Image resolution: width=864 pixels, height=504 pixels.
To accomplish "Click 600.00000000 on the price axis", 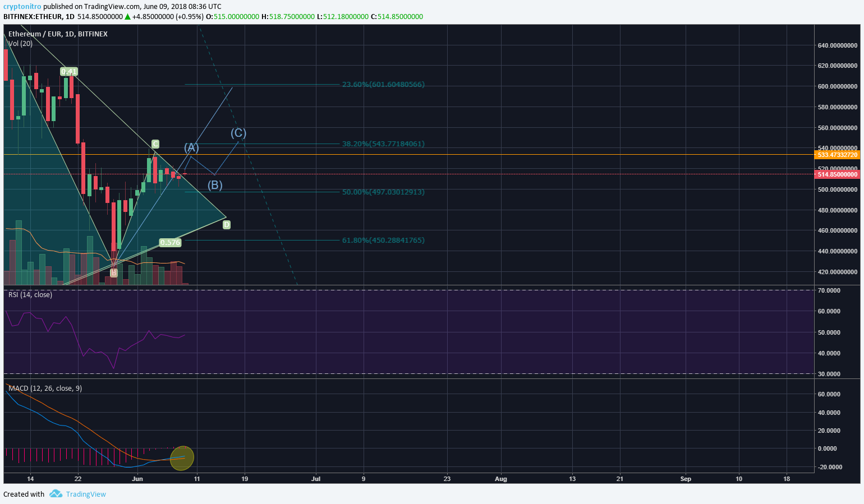I will tap(838, 86).
